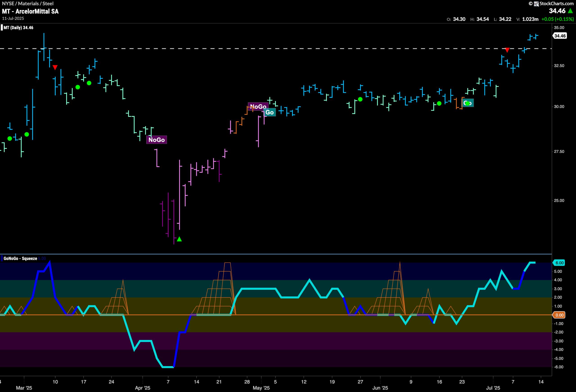Click the StockCharts.com logo icon

click(536, 4)
